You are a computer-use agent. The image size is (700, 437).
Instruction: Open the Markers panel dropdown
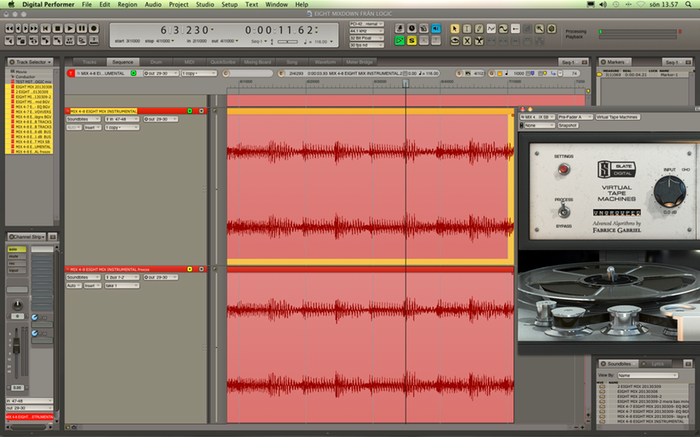point(615,62)
